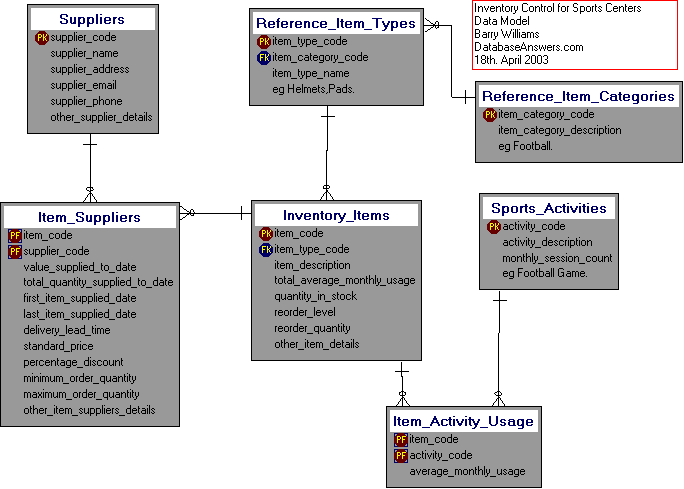Image resolution: width=684 pixels, height=489 pixels.
Task: Click the PF icon beside item_code in Item_Suppliers
Action: coord(15,236)
